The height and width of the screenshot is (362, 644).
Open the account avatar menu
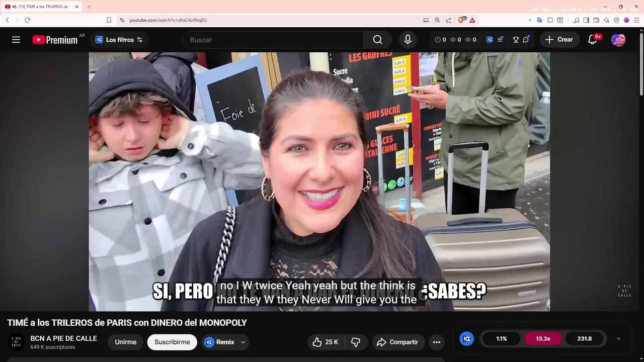pyautogui.click(x=618, y=40)
